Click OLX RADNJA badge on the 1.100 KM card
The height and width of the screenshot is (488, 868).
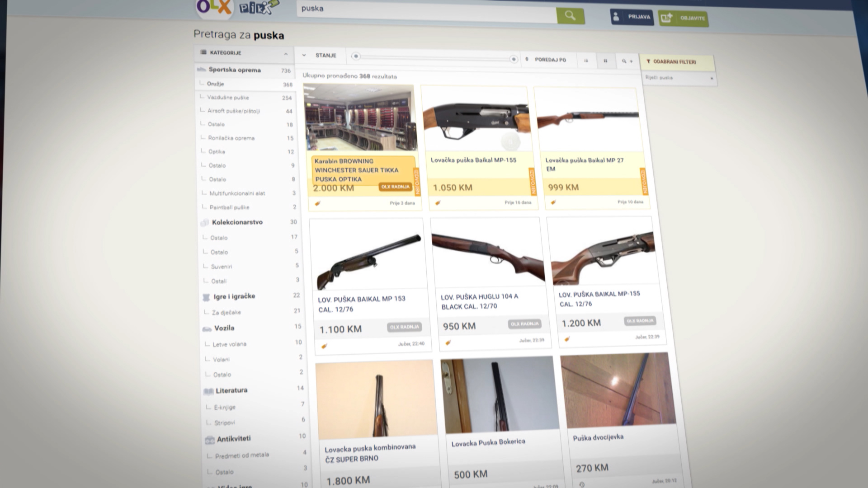coord(405,327)
